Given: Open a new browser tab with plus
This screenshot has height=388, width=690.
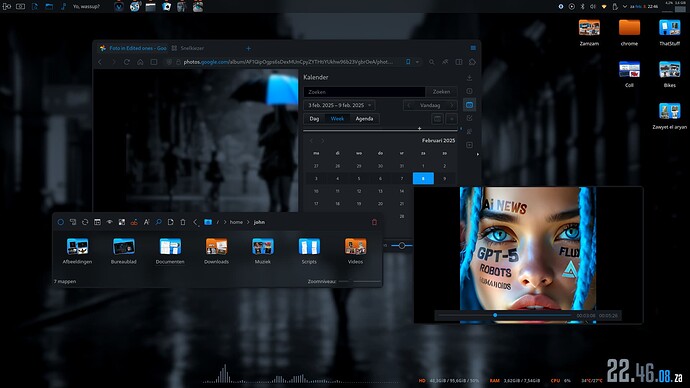Looking at the screenshot, I should (x=248, y=48).
